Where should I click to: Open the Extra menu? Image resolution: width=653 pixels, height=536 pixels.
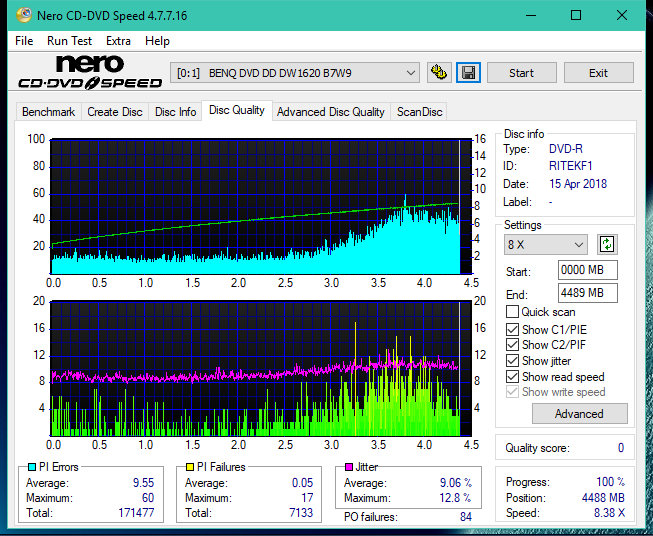click(118, 41)
